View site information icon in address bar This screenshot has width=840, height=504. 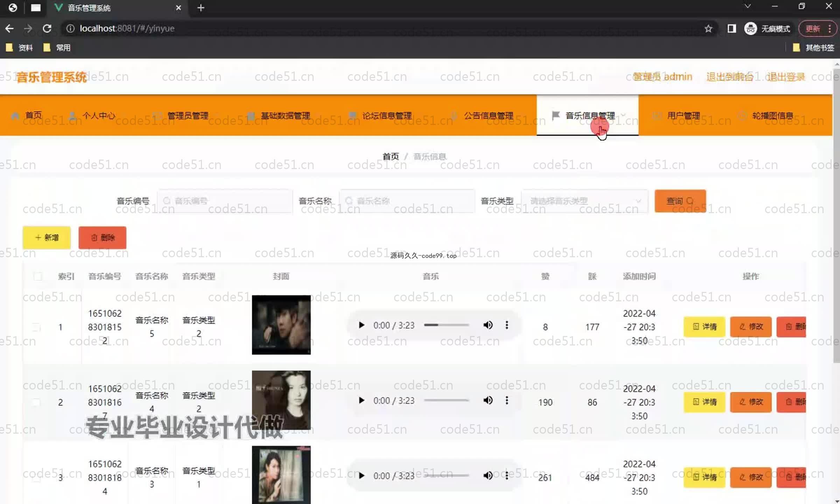click(x=70, y=28)
